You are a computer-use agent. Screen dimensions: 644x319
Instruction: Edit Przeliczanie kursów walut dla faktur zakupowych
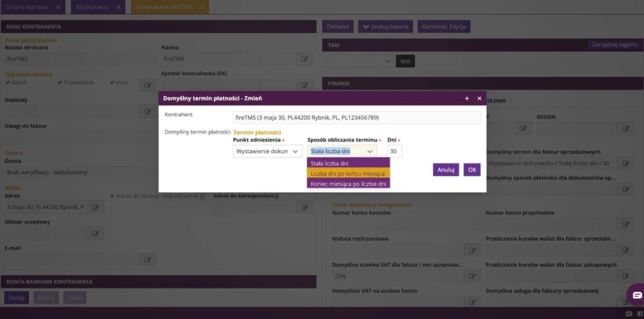click(625, 276)
